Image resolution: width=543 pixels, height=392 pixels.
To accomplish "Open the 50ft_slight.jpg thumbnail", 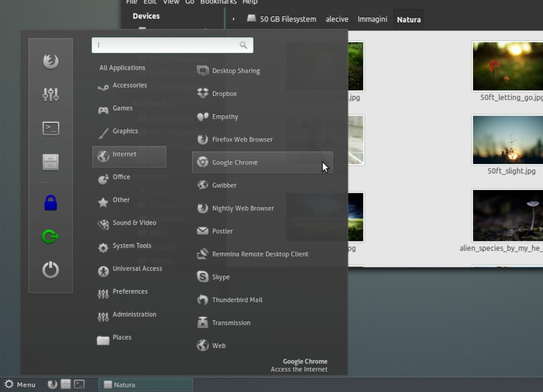I will point(508,140).
